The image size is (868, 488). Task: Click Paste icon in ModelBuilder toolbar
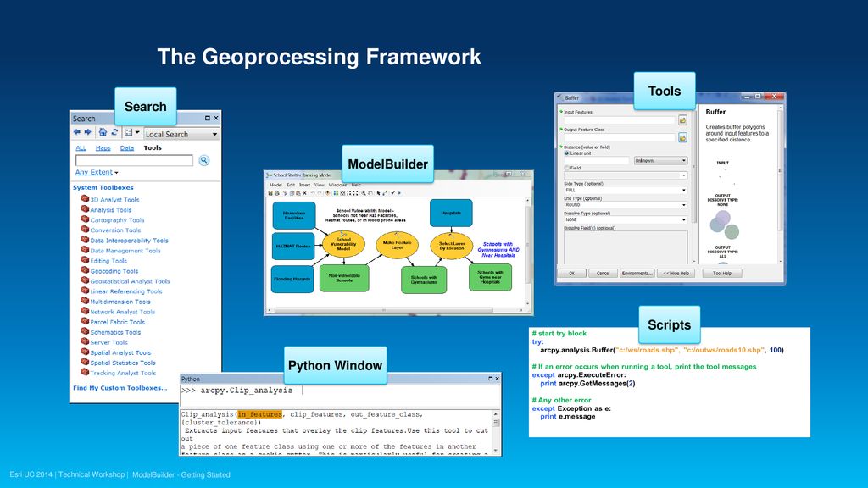click(x=298, y=193)
